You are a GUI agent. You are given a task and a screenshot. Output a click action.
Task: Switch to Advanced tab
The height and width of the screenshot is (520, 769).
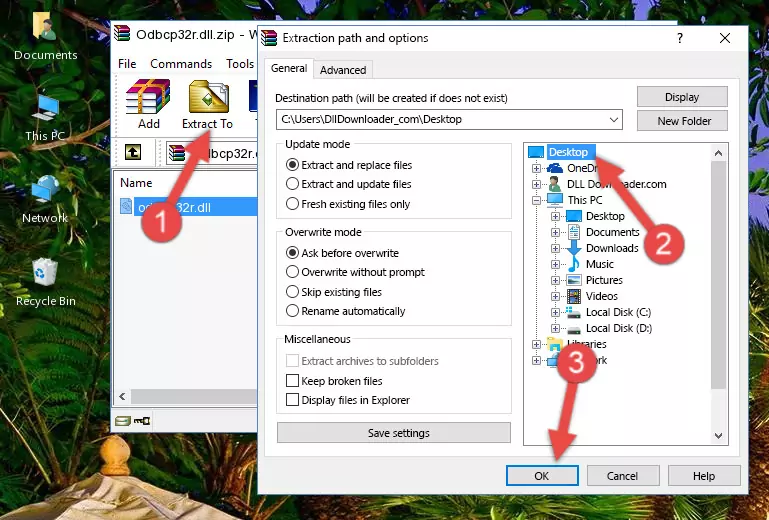coord(343,70)
